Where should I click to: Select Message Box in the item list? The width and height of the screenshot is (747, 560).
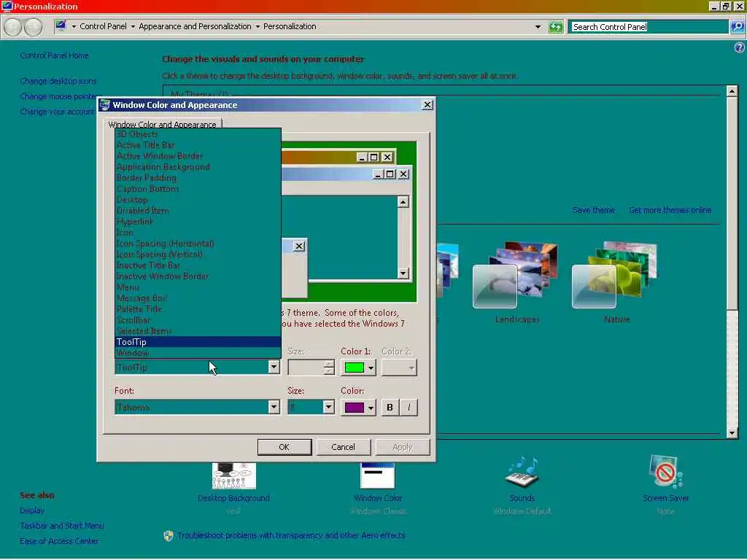coord(198,298)
